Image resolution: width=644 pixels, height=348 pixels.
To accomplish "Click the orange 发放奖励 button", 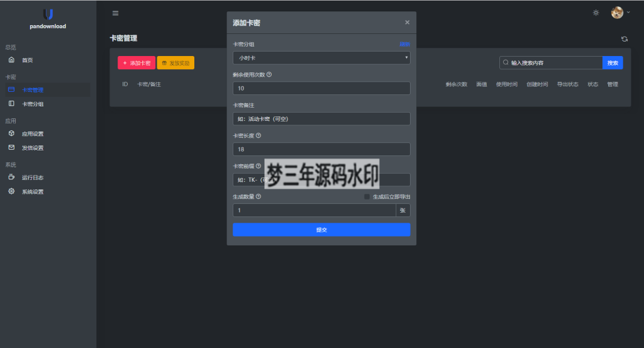I will [x=175, y=63].
